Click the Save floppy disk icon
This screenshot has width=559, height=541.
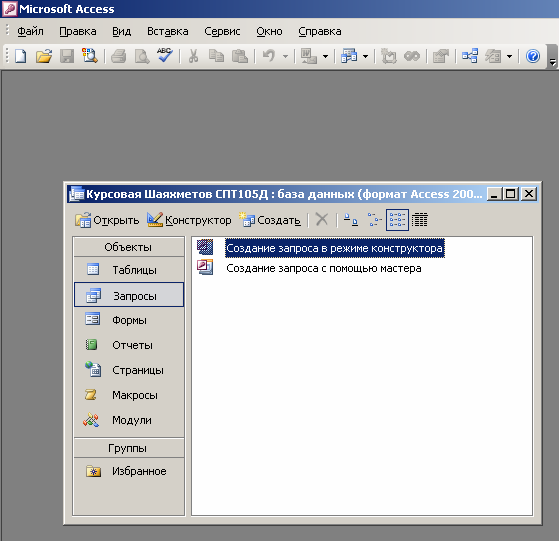67,56
